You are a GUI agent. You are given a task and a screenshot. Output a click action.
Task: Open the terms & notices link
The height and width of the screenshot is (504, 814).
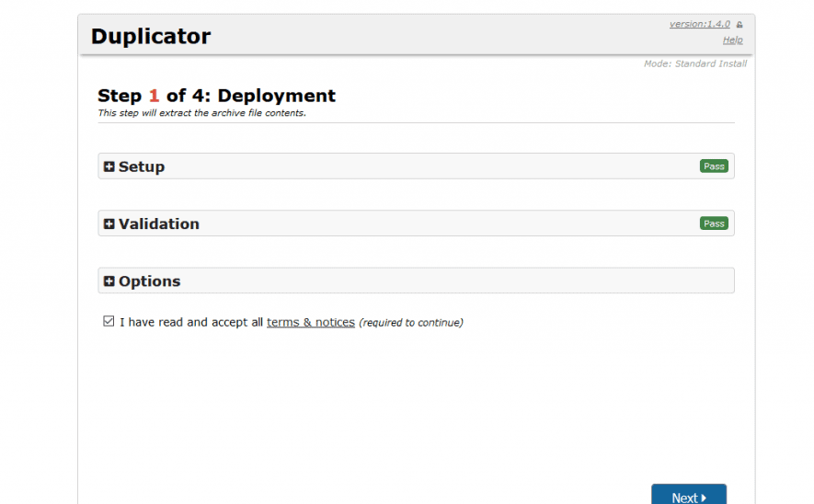311,323
